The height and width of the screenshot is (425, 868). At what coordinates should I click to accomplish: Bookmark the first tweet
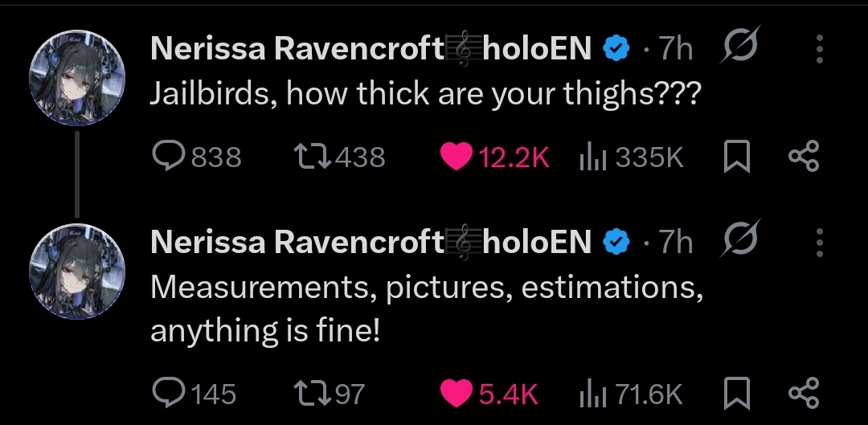(737, 156)
